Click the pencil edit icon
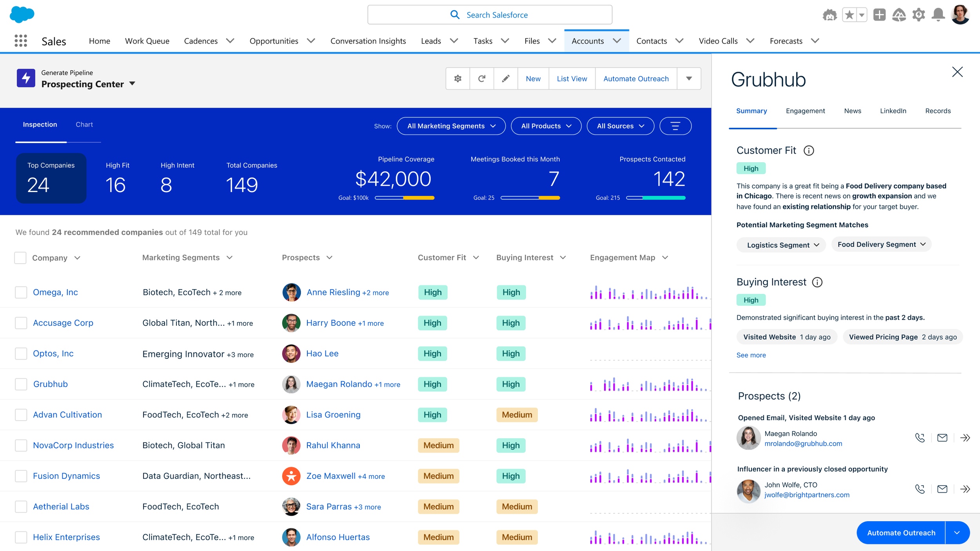 (506, 79)
